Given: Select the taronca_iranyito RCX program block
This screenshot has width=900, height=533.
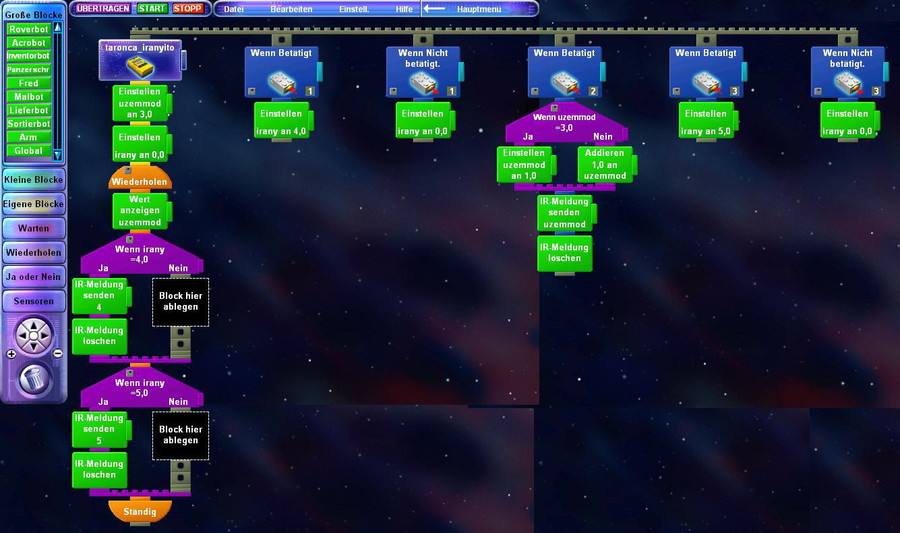Looking at the screenshot, I should pos(140,60).
